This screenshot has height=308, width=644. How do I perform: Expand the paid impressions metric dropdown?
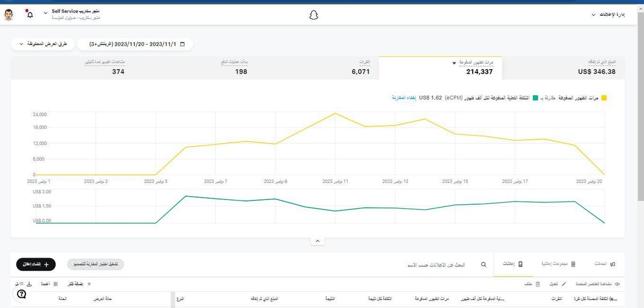click(454, 63)
